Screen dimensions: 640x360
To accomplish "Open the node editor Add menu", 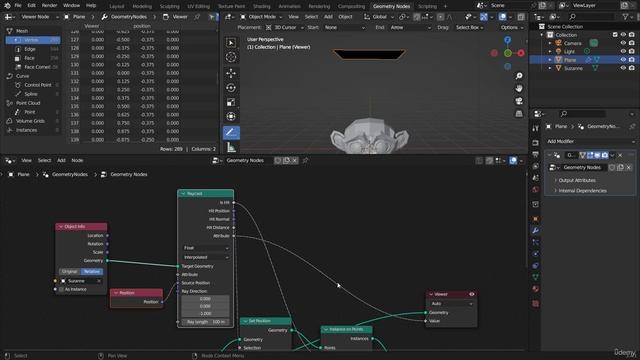I will [x=61, y=160].
